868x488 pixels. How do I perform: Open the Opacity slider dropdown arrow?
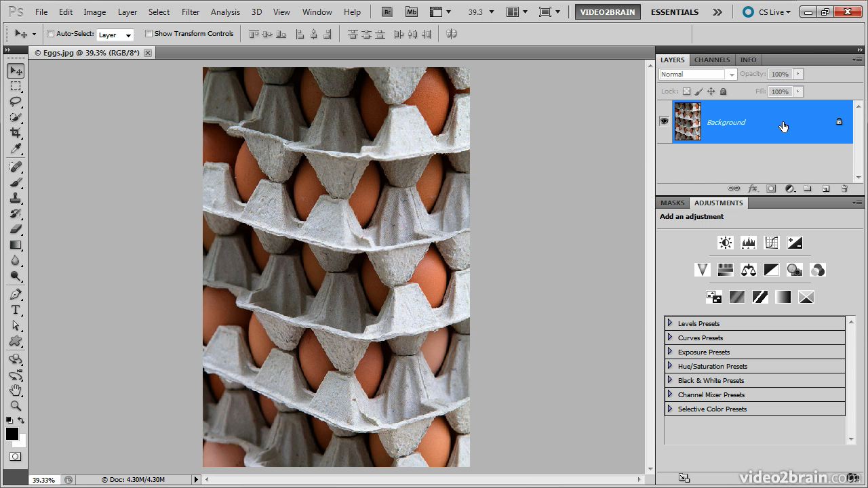[798, 74]
